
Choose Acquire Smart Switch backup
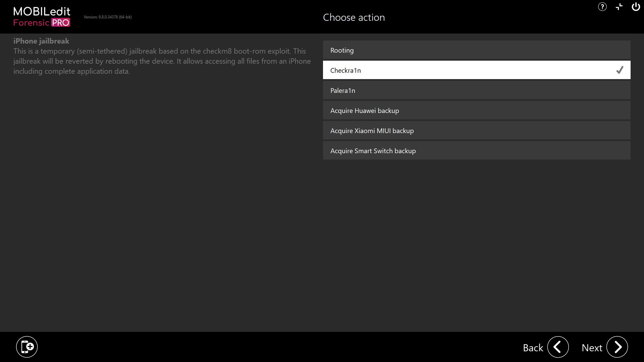(x=477, y=150)
